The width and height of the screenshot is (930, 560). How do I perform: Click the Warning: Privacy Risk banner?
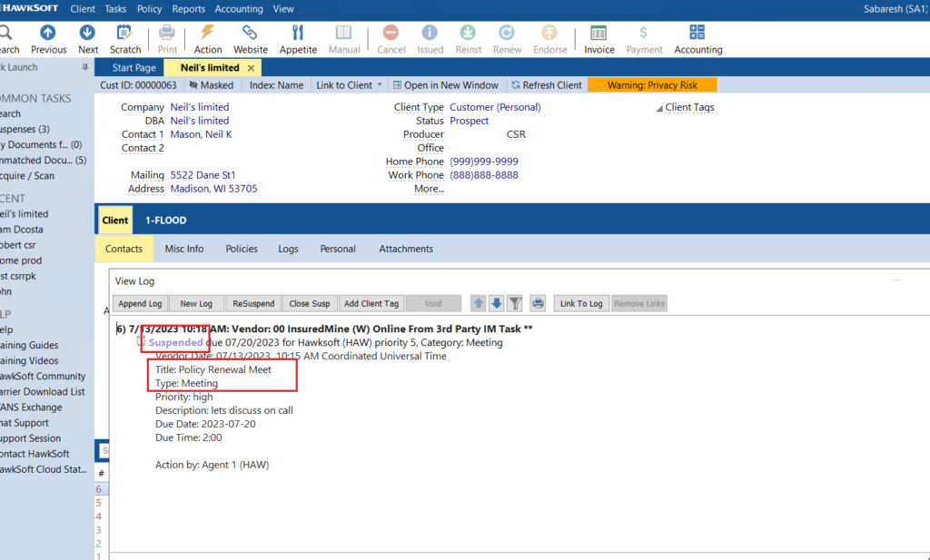(x=652, y=85)
